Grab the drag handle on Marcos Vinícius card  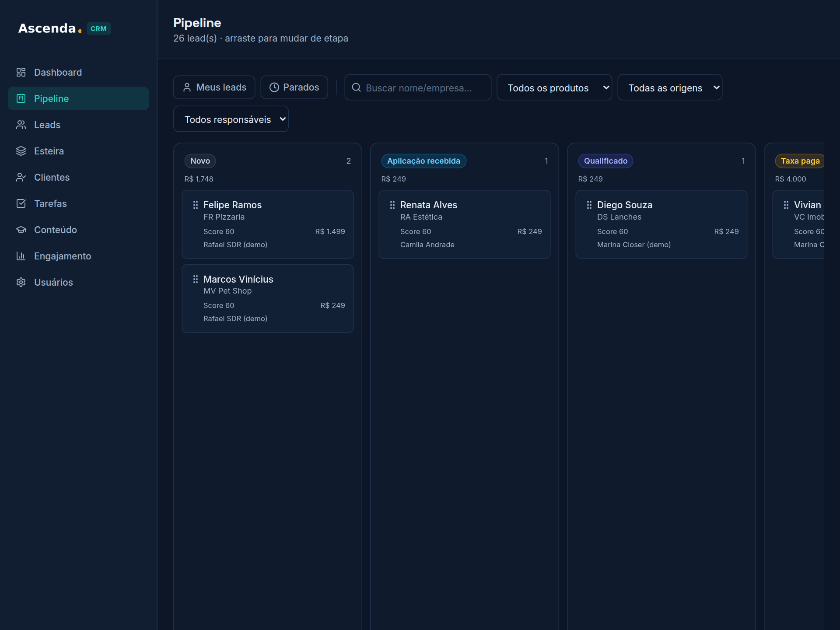(x=196, y=279)
